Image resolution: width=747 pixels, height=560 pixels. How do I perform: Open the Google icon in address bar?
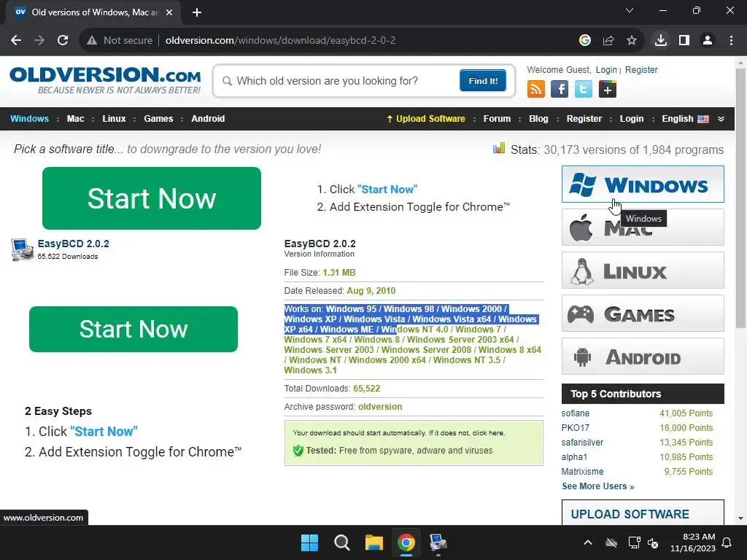[585, 41]
